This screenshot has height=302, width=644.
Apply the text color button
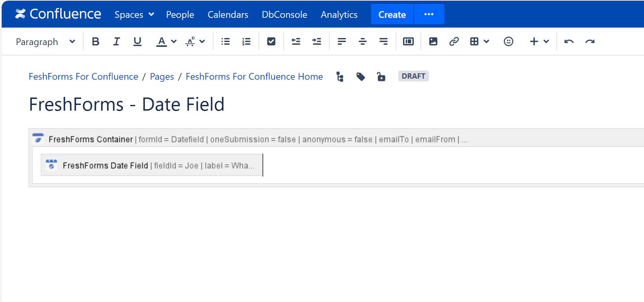pos(162,41)
